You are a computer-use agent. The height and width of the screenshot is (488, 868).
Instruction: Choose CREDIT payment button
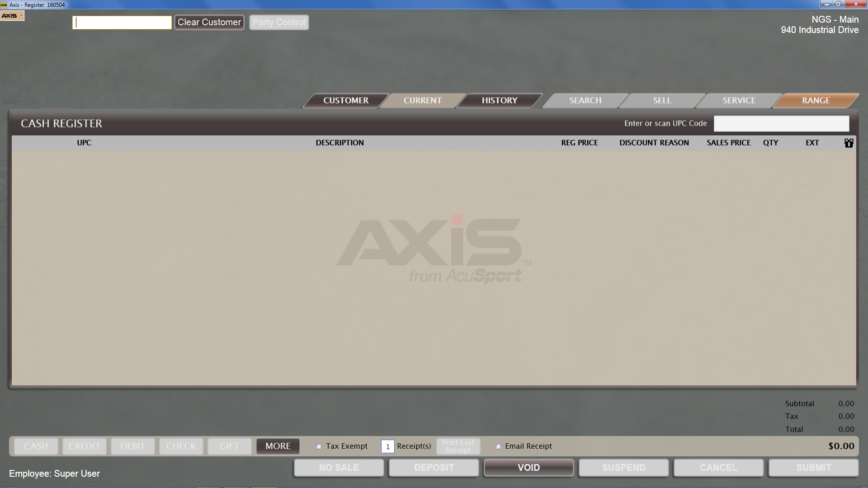85,446
